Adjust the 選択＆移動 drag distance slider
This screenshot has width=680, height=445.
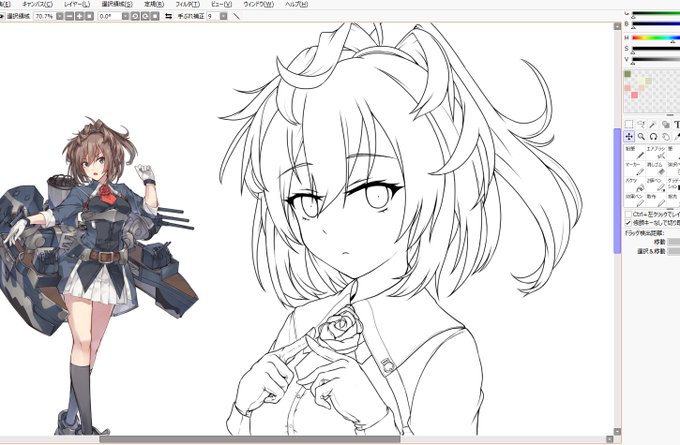(674, 252)
